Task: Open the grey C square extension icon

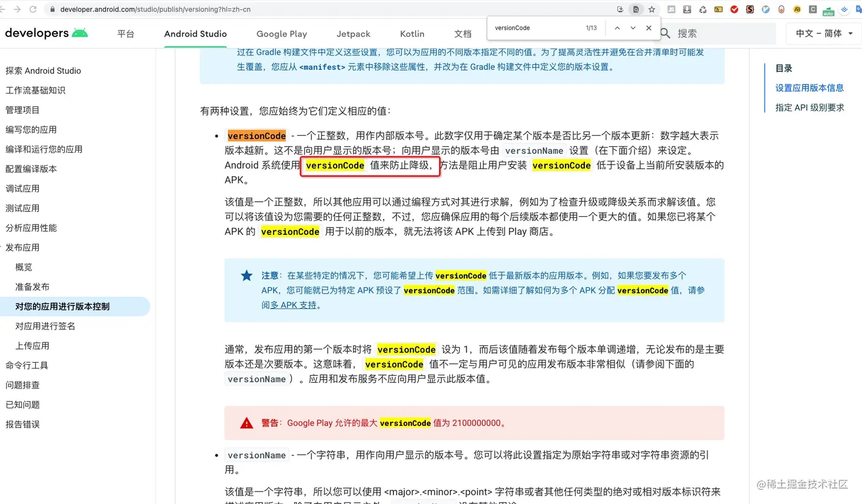Action: (812, 9)
